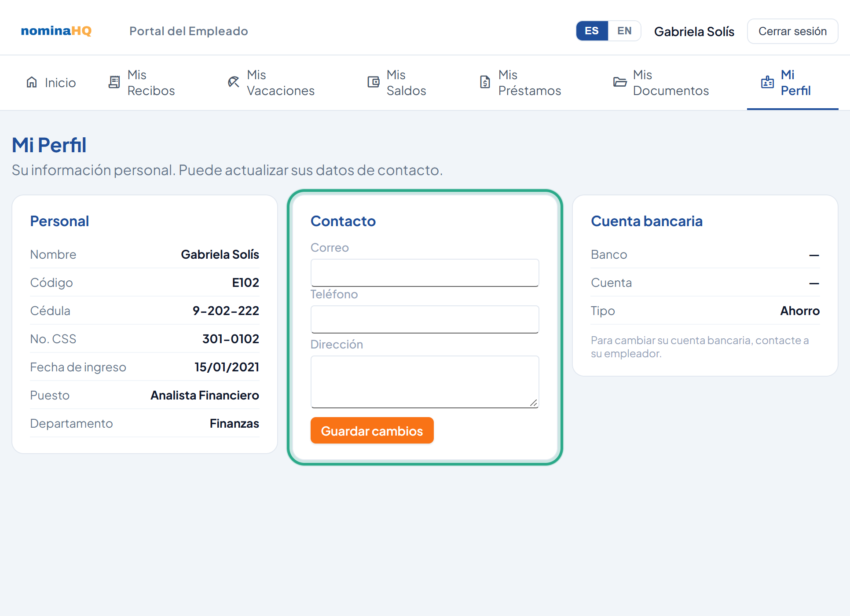The width and height of the screenshot is (850, 616).
Task: Click the Gabriela Solís username in header
Action: point(694,31)
